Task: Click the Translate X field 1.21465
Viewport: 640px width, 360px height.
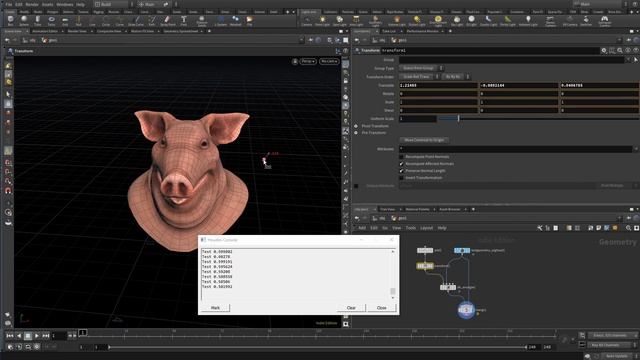Action: pos(438,85)
